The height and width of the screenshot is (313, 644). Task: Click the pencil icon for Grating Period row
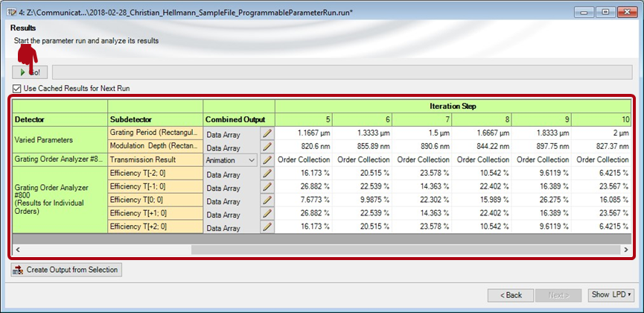[267, 133]
